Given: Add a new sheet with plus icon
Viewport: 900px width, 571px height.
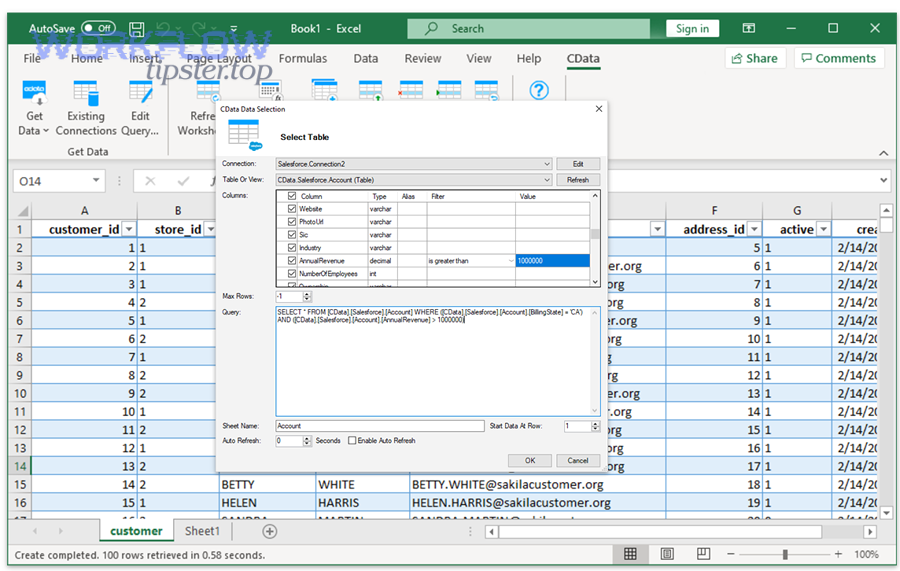Looking at the screenshot, I should tap(269, 532).
